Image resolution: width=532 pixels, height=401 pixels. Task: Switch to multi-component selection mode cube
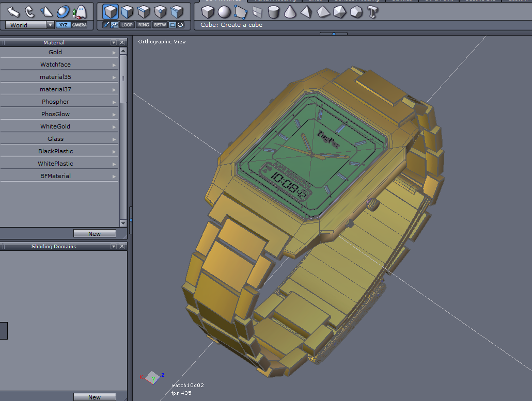[177, 12]
